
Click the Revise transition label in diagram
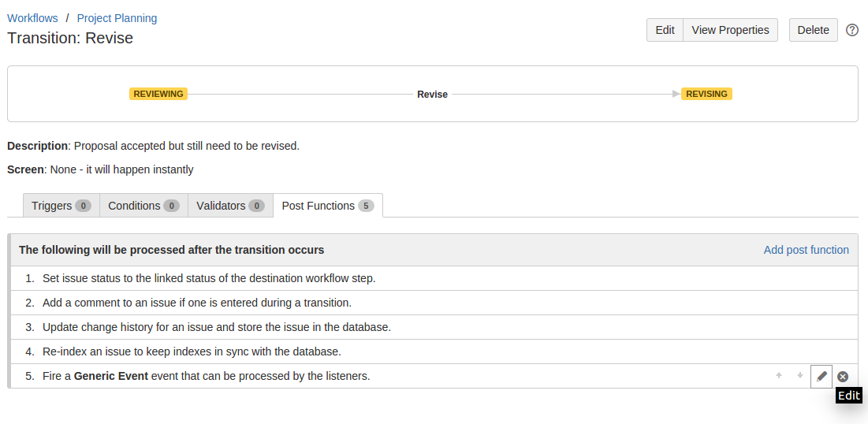tap(432, 94)
